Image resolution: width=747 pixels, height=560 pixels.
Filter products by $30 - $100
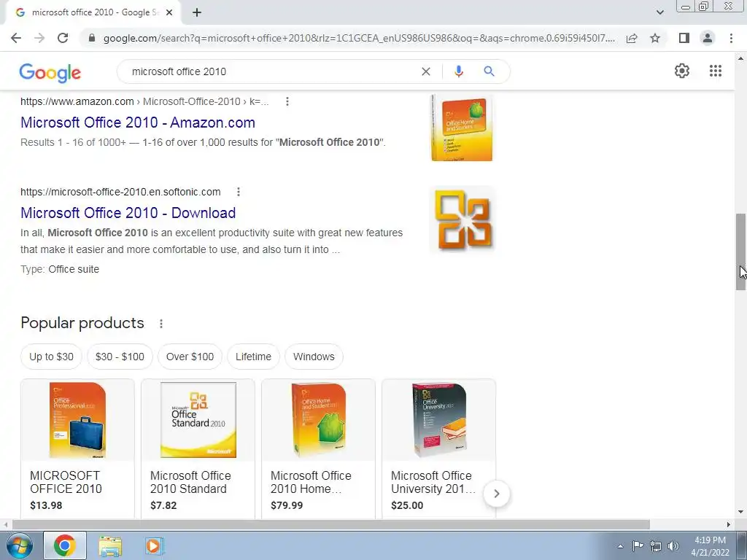coord(120,357)
